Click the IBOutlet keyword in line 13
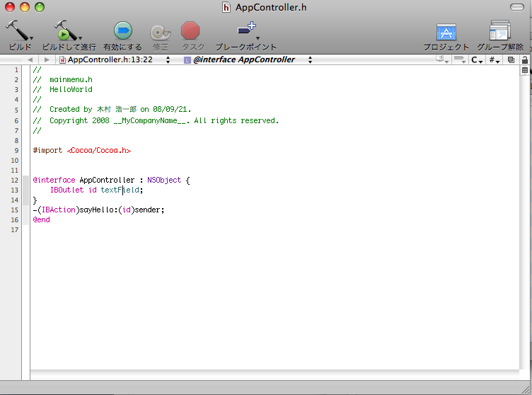 66,190
